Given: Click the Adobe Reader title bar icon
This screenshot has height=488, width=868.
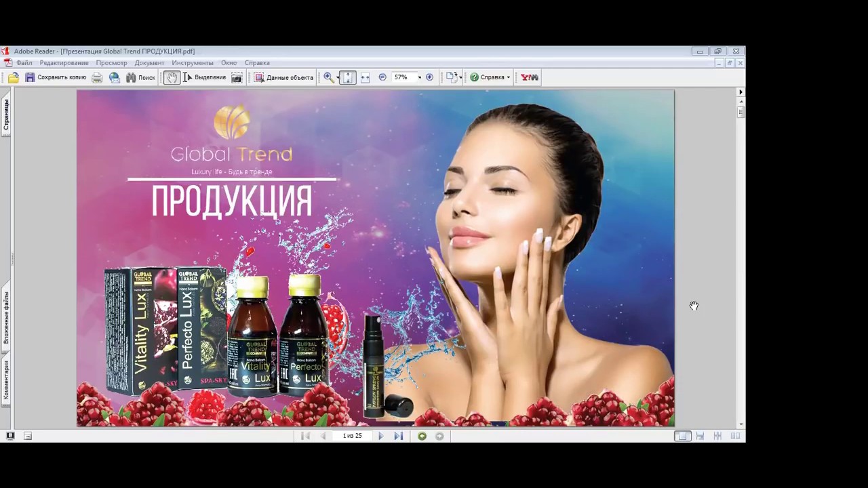Looking at the screenshot, I should coord(5,51).
